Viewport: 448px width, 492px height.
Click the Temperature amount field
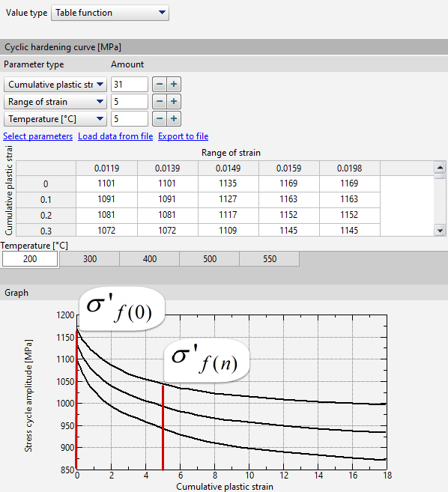[x=130, y=119]
